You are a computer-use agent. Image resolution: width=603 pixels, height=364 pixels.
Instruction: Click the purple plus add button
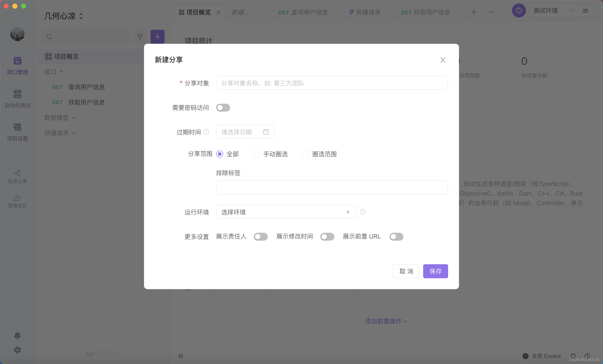(157, 37)
